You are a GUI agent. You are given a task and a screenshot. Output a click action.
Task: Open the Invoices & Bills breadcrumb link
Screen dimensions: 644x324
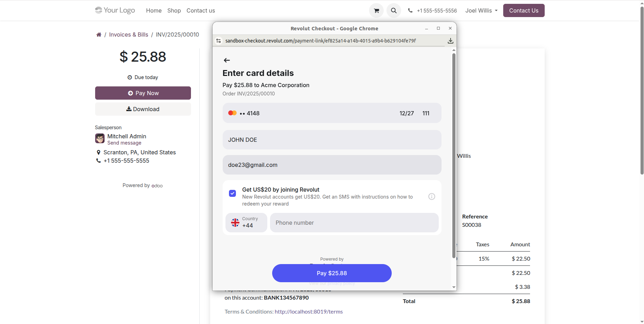[x=129, y=35]
